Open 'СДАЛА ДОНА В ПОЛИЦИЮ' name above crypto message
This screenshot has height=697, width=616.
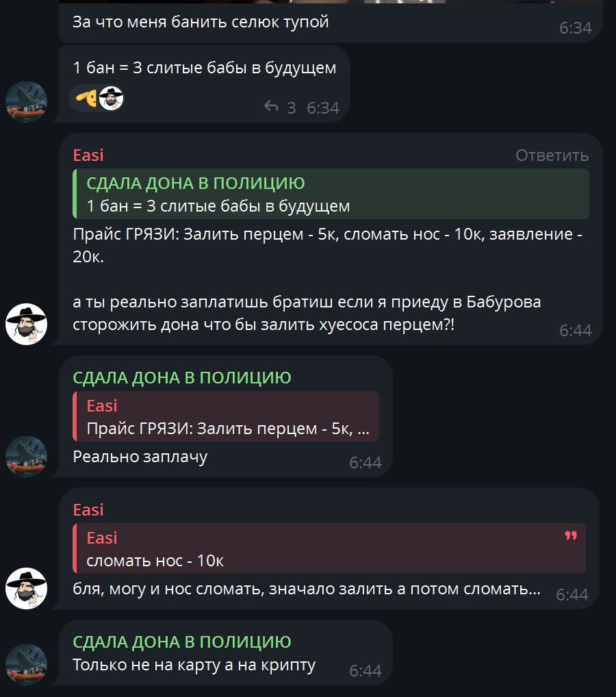pos(182,642)
